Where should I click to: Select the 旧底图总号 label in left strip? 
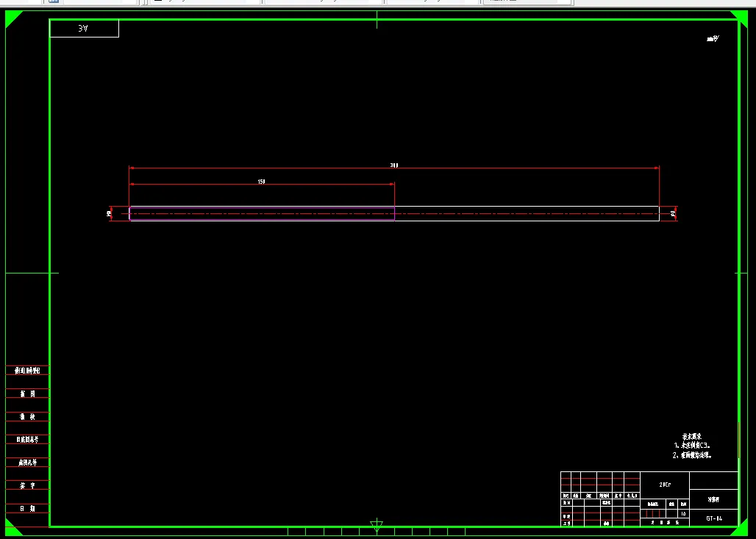pyautogui.click(x=27, y=440)
